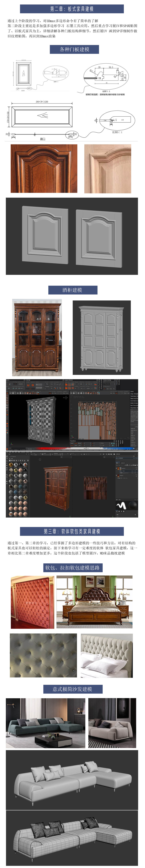Click the heading 第二章：板式家具建模
The height and width of the screenshot is (868, 145).
pyautogui.click(x=72, y=9)
